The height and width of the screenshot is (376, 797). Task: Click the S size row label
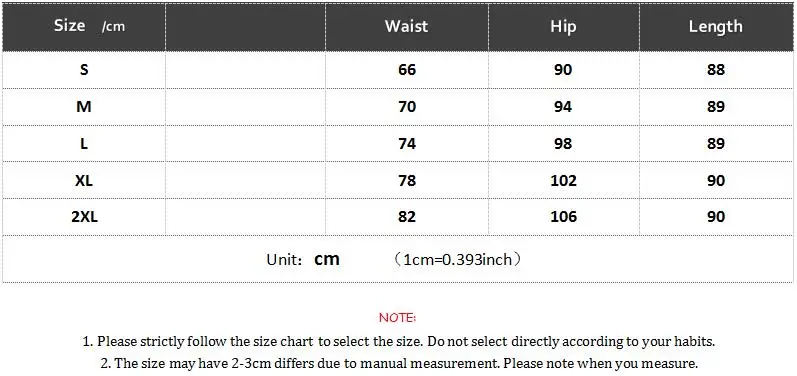pyautogui.click(x=84, y=70)
